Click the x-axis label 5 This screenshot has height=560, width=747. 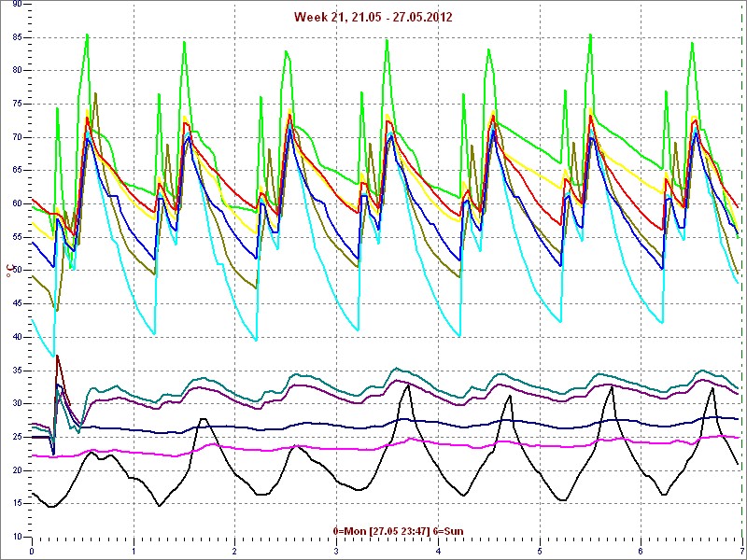(540, 552)
